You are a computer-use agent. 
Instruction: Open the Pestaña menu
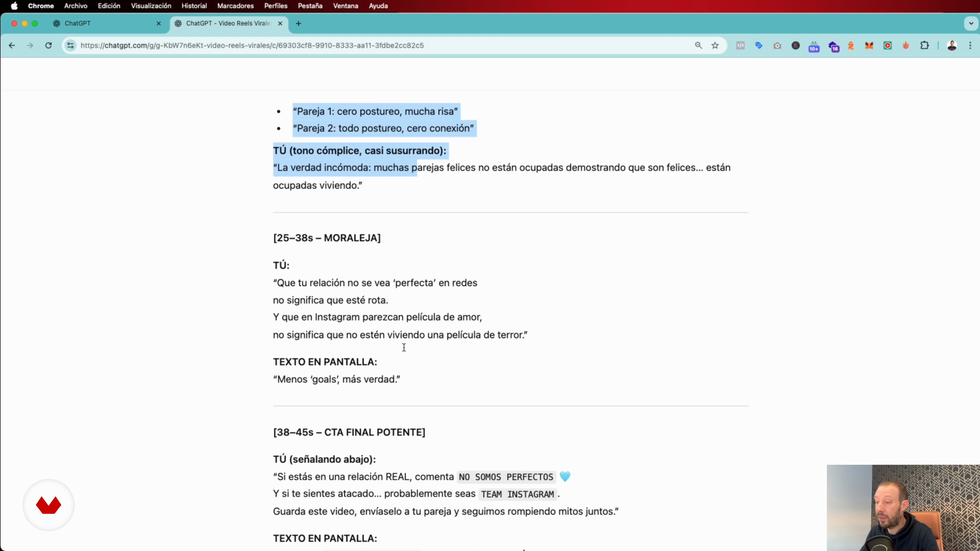tap(310, 6)
